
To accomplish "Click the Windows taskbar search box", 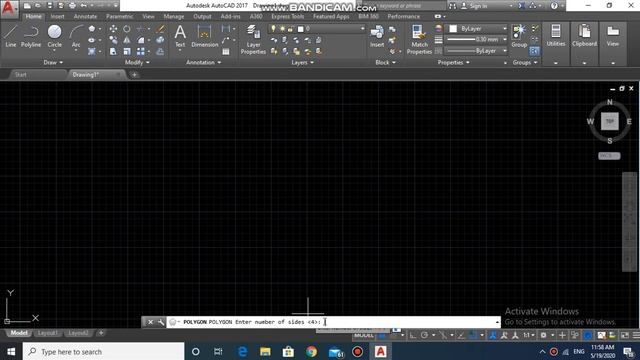I will pyautogui.click(x=104, y=351).
